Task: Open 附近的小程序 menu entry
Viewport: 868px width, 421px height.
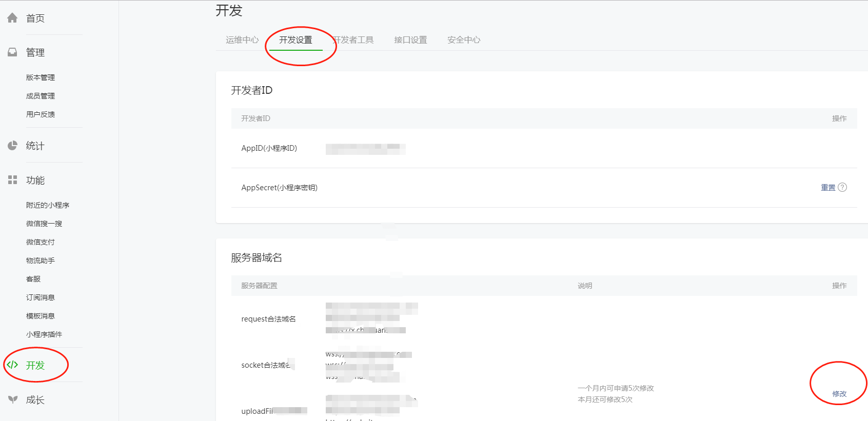Action: click(x=48, y=205)
